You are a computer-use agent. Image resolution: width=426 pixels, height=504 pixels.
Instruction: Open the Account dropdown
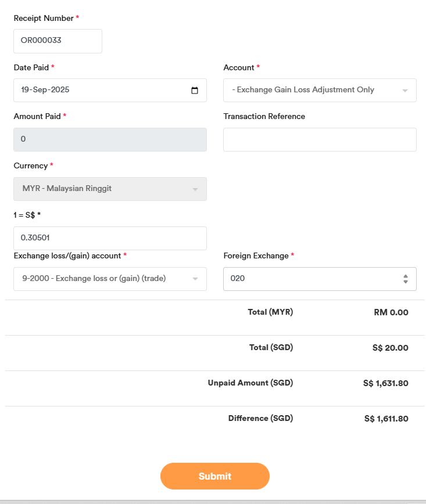(320, 90)
